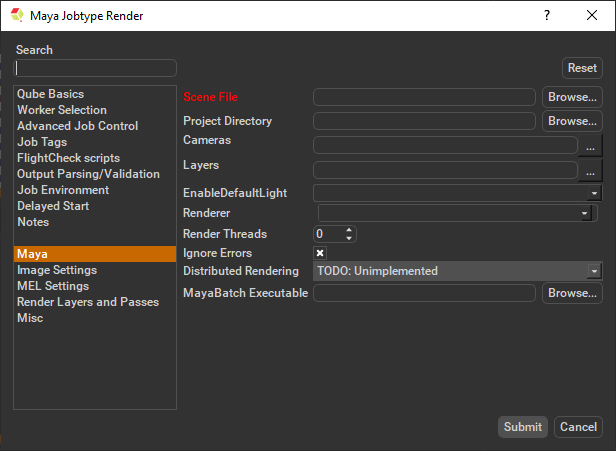Viewport: 616px width, 451px height.
Task: Click the Reset button
Action: point(582,68)
